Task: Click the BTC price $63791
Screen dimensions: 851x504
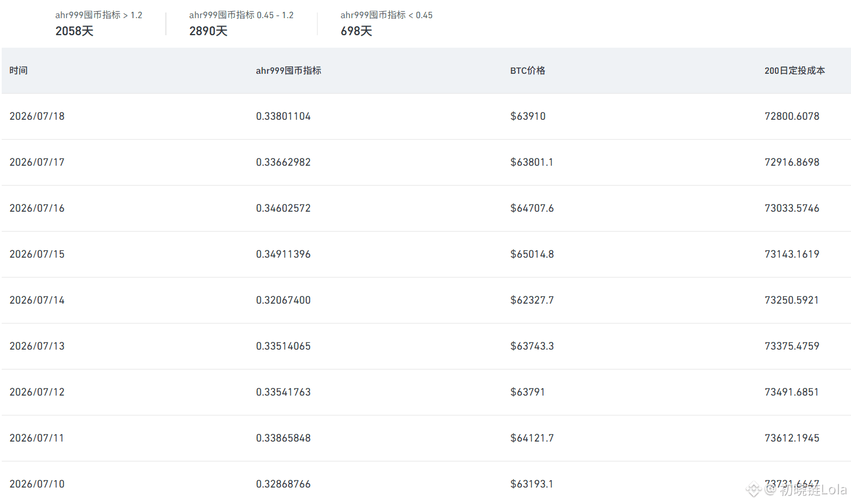Action: tap(527, 392)
